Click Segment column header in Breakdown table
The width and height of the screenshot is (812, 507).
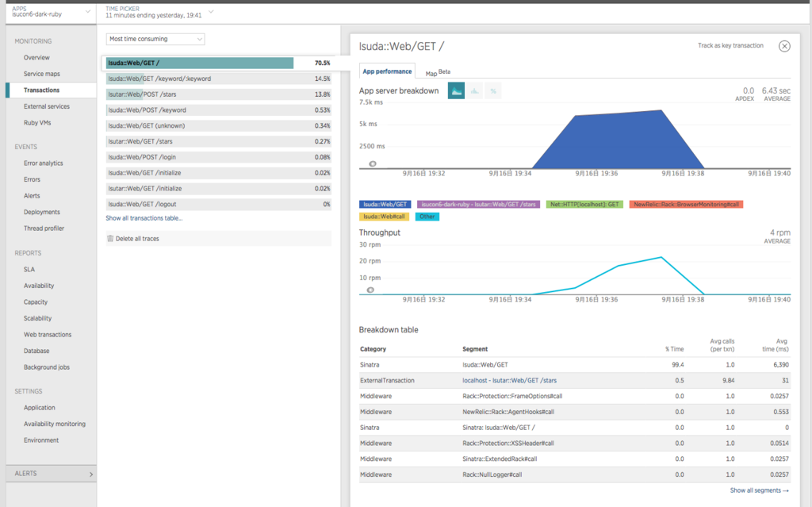475,349
